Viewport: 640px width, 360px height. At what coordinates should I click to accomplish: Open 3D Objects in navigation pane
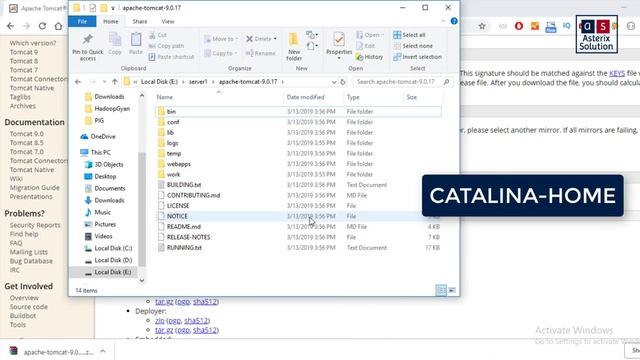[x=104, y=164]
